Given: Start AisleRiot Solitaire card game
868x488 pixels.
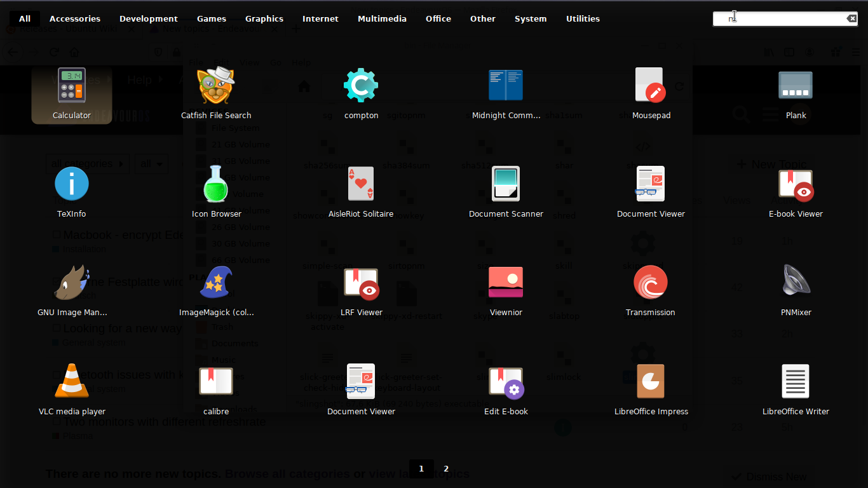Looking at the screenshot, I should click(361, 193).
